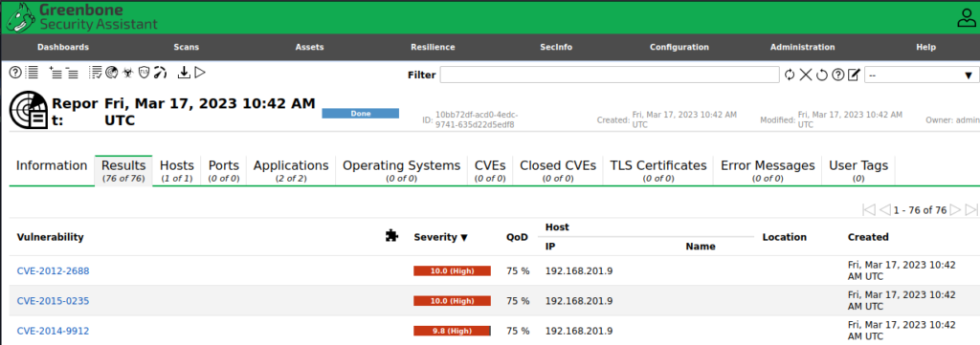The image size is (980, 345).
Task: Open the user account icon
Action: [967, 17]
